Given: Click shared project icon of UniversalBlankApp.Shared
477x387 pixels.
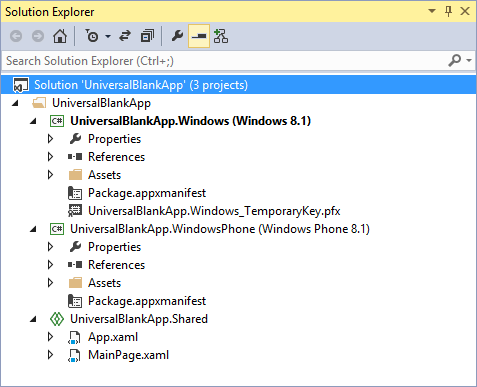Looking at the screenshot, I should pyautogui.click(x=57, y=319).
